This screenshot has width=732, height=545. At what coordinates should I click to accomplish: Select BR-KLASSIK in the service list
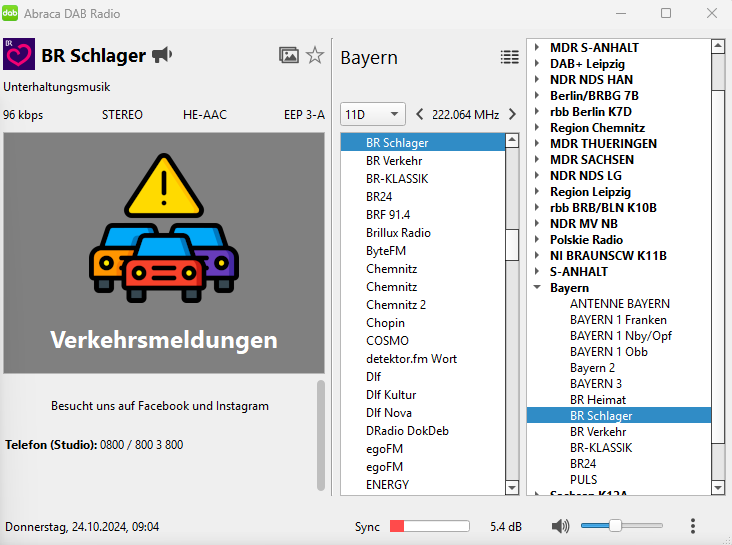[397, 179]
